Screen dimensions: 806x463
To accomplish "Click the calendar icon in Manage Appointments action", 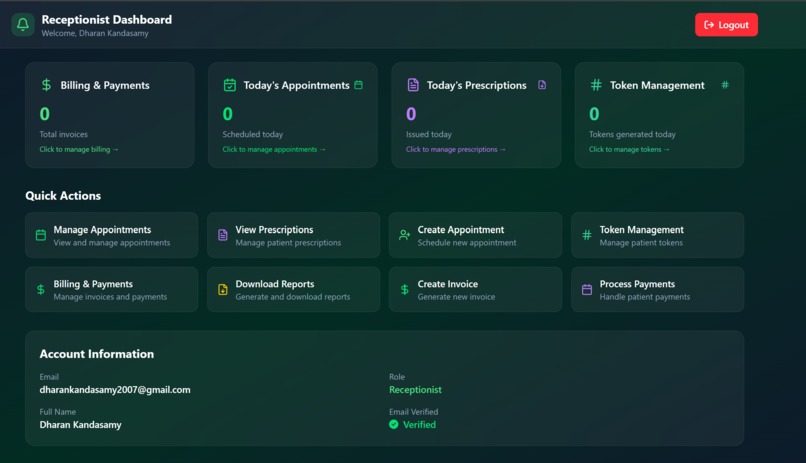I will [41, 235].
